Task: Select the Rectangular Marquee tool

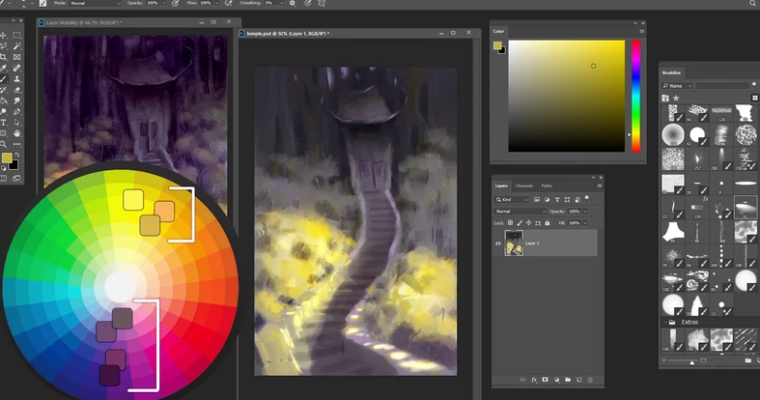Action: [x=16, y=35]
